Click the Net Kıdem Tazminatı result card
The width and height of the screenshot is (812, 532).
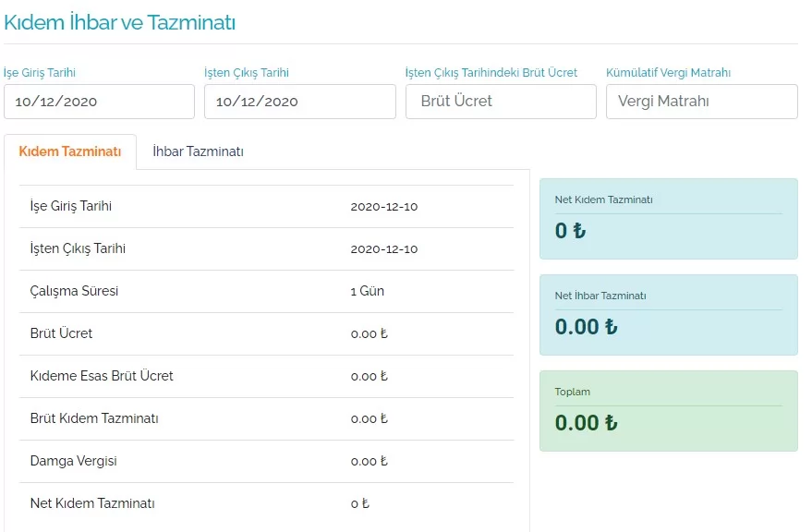click(x=668, y=219)
